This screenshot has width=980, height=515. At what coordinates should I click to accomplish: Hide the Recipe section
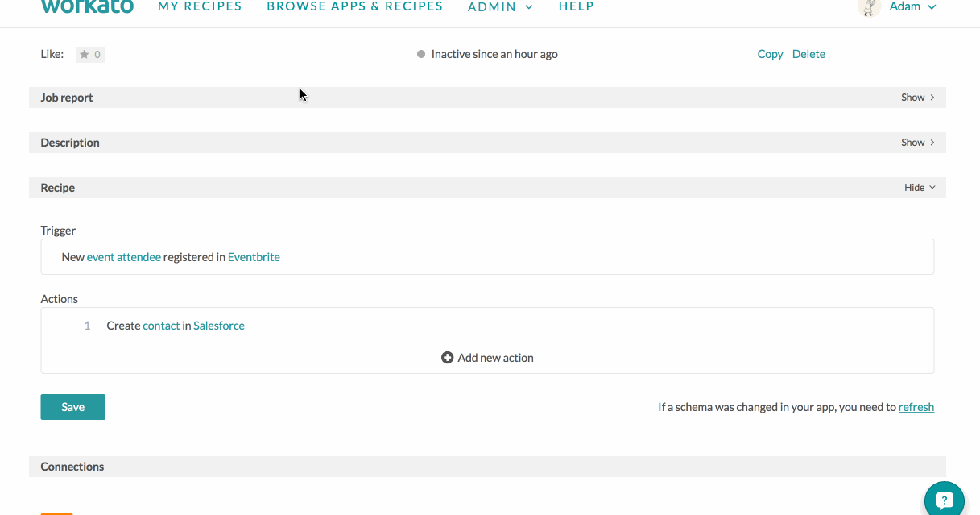pos(920,188)
